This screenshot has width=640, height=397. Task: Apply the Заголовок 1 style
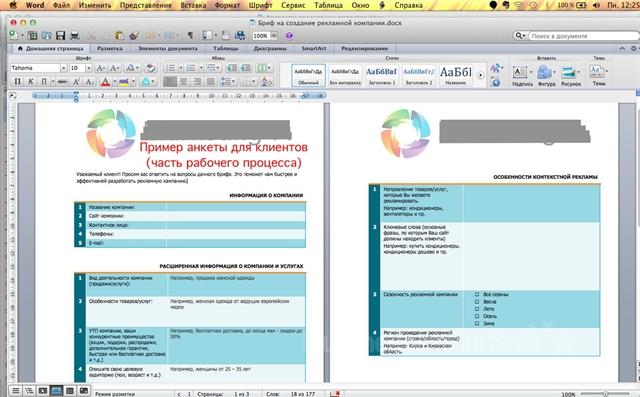382,75
